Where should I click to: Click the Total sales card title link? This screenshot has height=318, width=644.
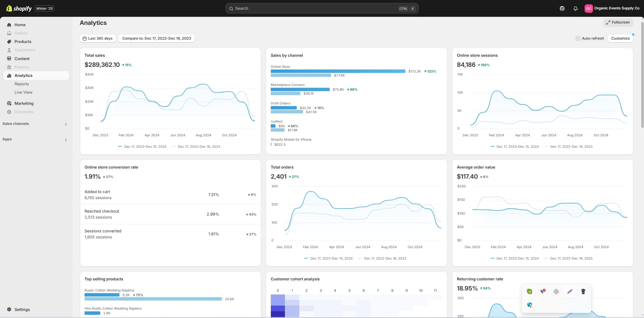pos(95,55)
